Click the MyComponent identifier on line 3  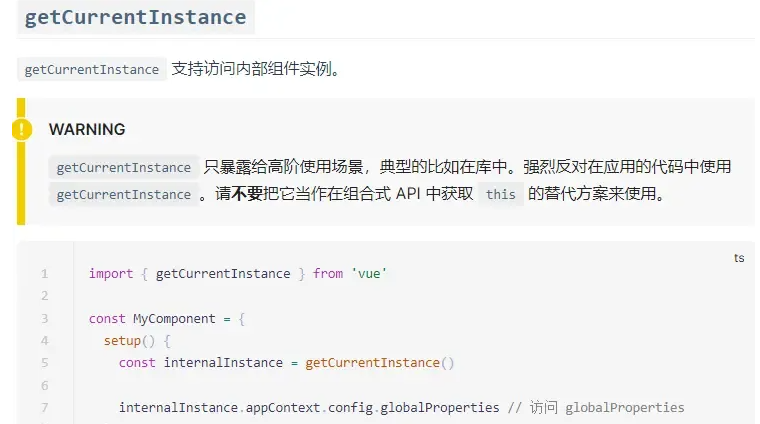coord(174,319)
